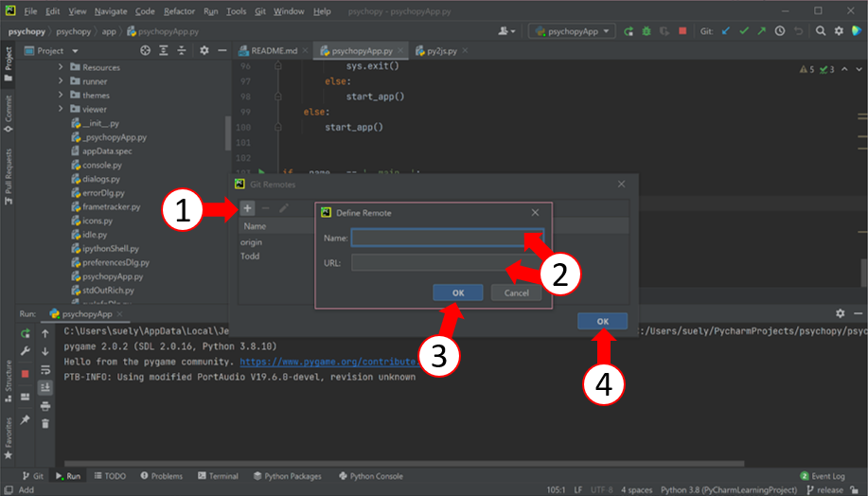Image resolution: width=868 pixels, height=496 pixels.
Task: Open the user account dropdown icon
Action: (506, 31)
